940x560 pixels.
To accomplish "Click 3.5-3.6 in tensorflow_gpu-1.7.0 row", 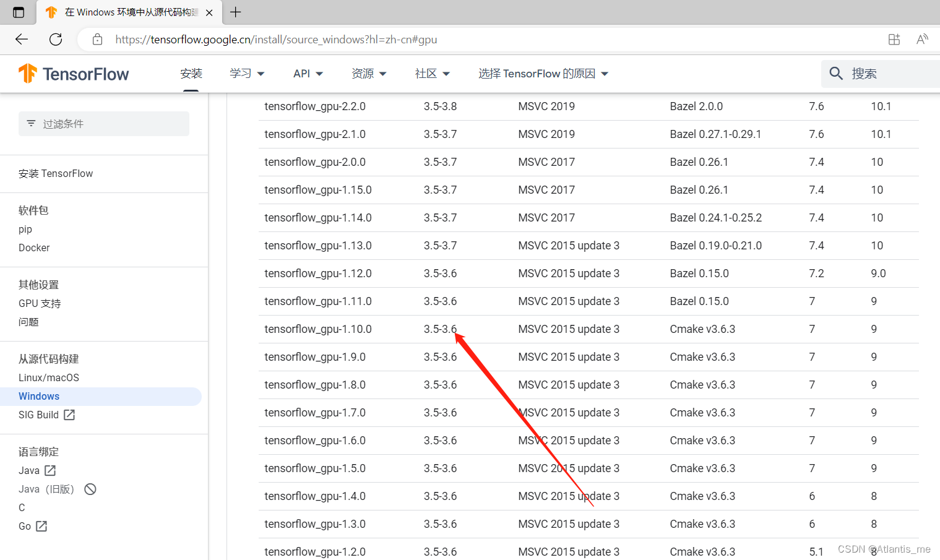I will (441, 413).
